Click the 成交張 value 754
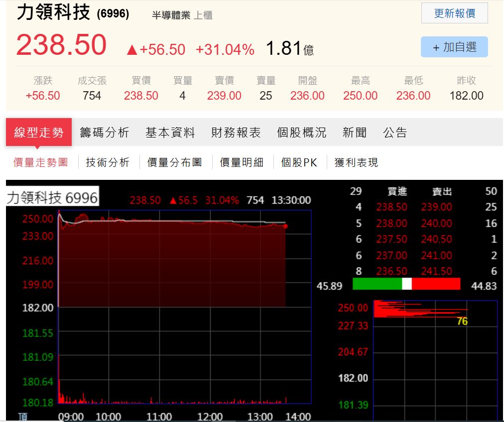The height and width of the screenshot is (422, 504). coord(92,96)
